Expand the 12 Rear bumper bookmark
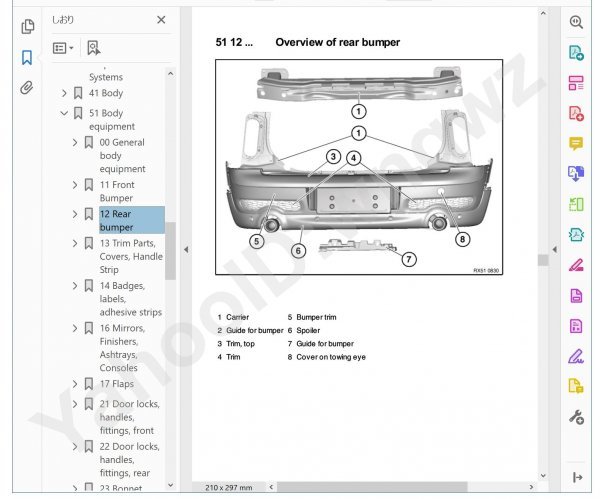This screenshot has height=499, width=600. [75, 214]
